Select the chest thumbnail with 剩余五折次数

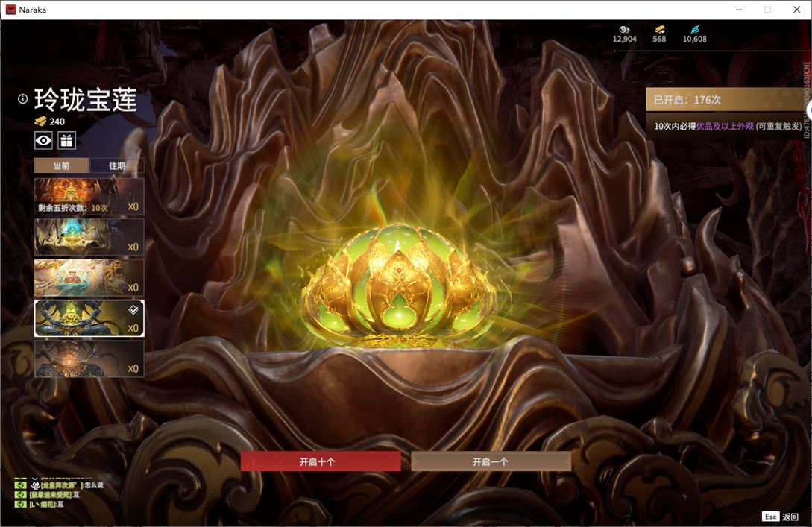tap(89, 196)
